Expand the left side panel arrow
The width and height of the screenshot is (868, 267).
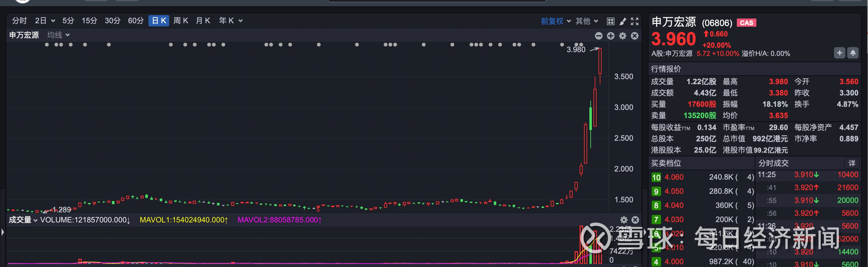tap(3, 232)
